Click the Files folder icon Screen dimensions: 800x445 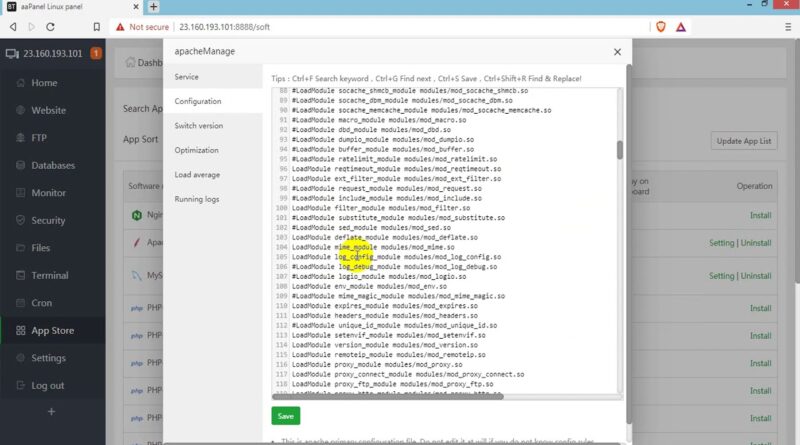tap(20, 248)
